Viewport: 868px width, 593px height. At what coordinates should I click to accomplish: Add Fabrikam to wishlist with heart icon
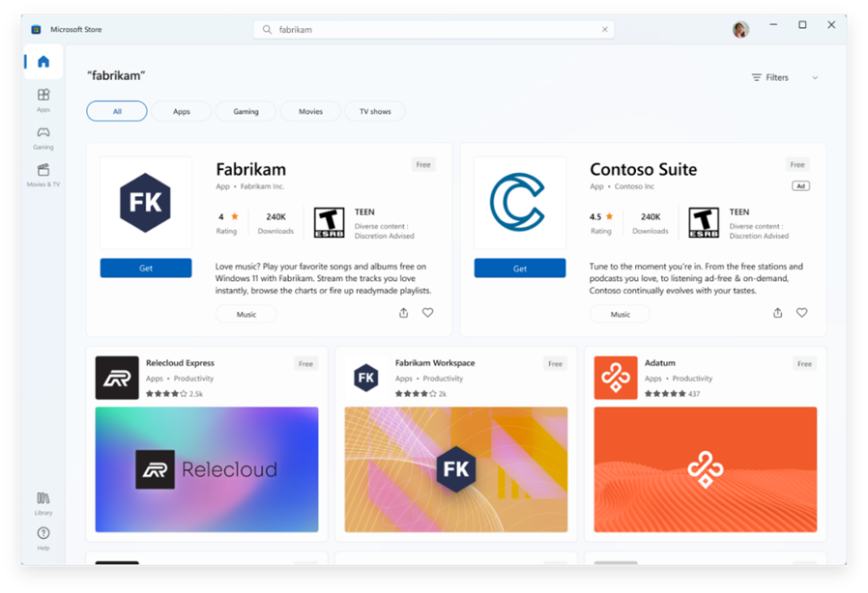[428, 313]
